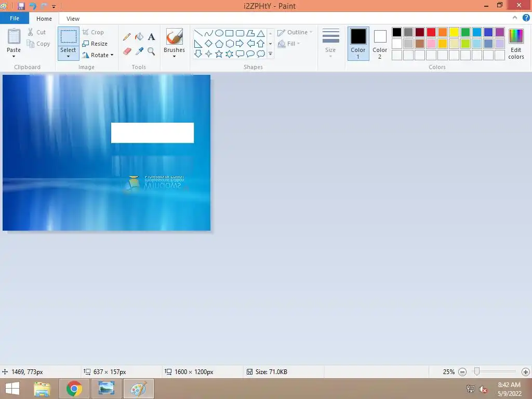Activate Color 2 background box
Image resolution: width=532 pixels, height=399 pixels.
[380, 44]
